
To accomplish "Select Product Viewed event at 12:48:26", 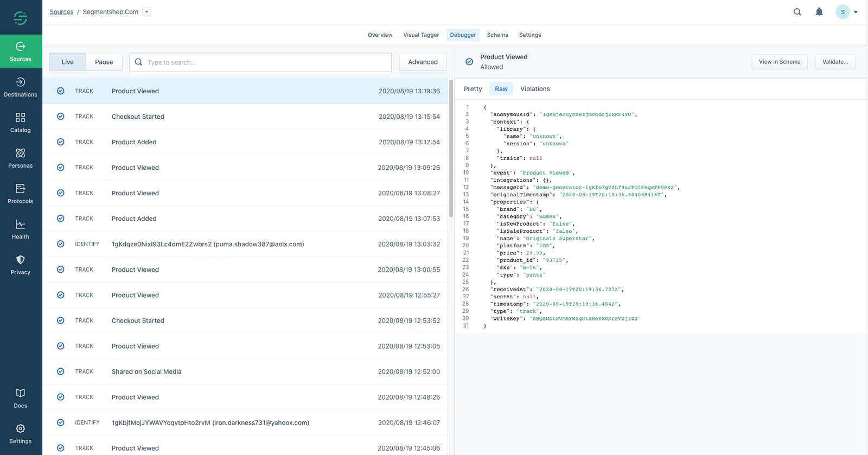I will pyautogui.click(x=245, y=397).
